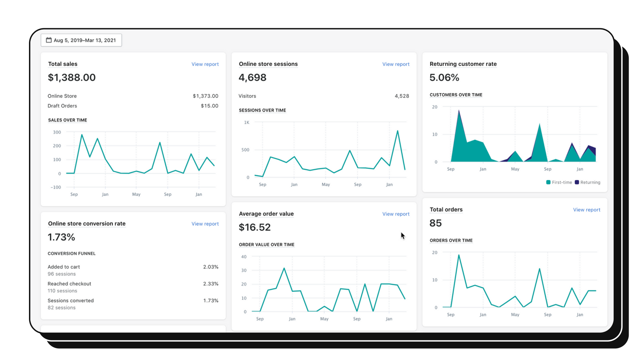Select the Added to cart funnel step
This screenshot has width=644, height=362.
click(64, 267)
